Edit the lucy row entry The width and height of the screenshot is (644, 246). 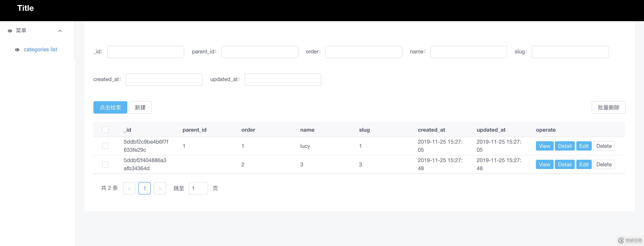click(x=584, y=146)
